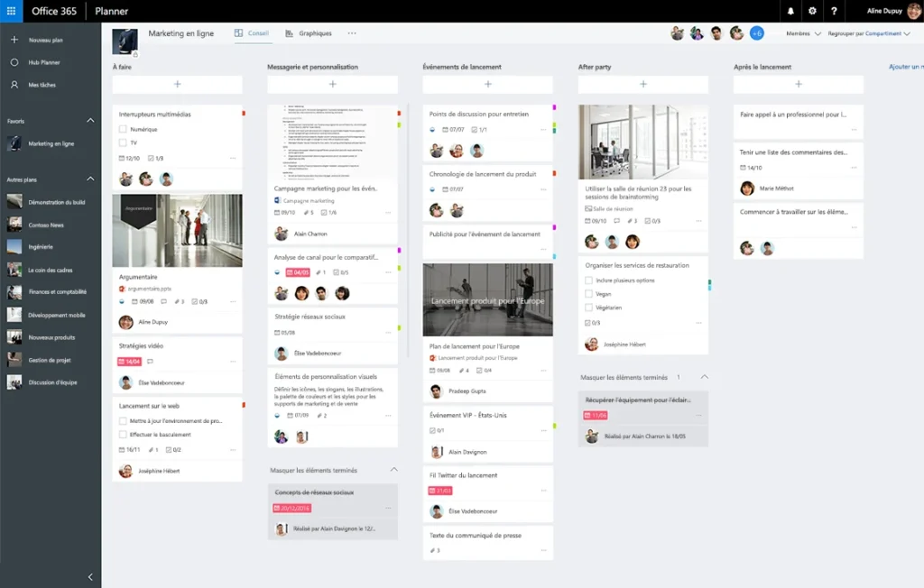Open Stratégie réseaux sociaux card

(x=332, y=335)
